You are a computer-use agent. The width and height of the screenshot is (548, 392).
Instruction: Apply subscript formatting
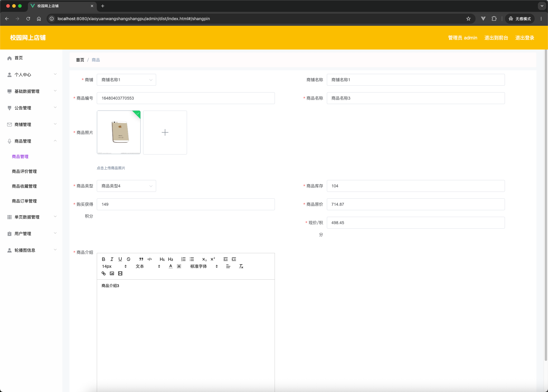coord(204,259)
